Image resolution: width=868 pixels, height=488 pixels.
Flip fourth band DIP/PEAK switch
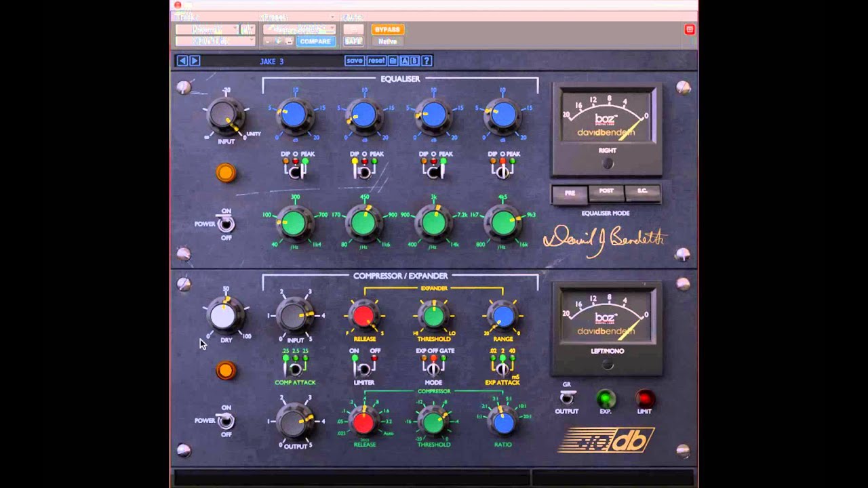pyautogui.click(x=502, y=171)
